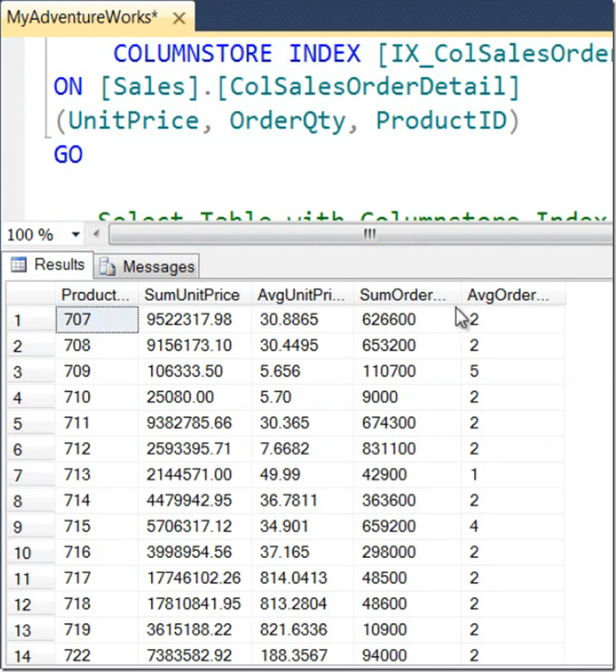This screenshot has width=616, height=672.
Task: Close the MyAdventureWorks query tab
Action: pyautogui.click(x=179, y=19)
